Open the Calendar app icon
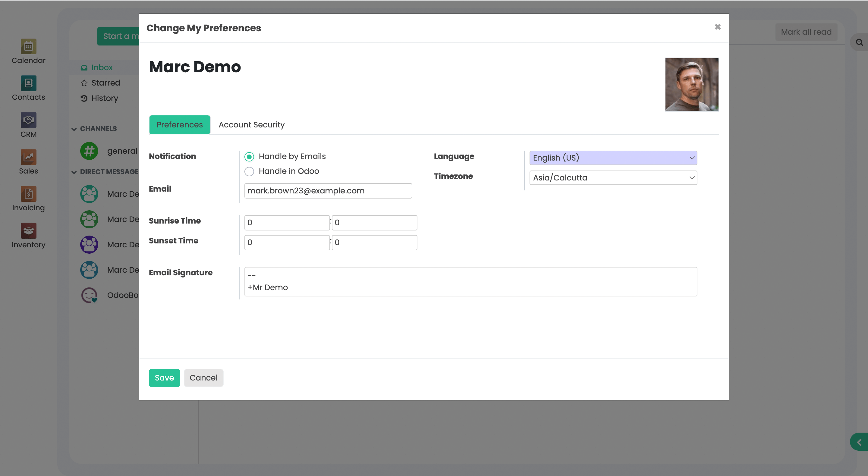The image size is (868, 476). coord(28,46)
